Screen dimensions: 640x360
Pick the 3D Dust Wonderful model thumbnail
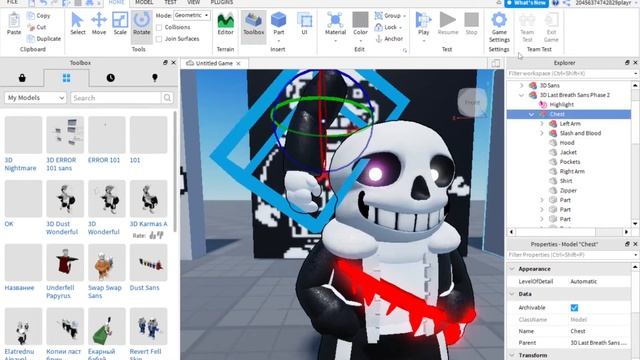point(65,199)
